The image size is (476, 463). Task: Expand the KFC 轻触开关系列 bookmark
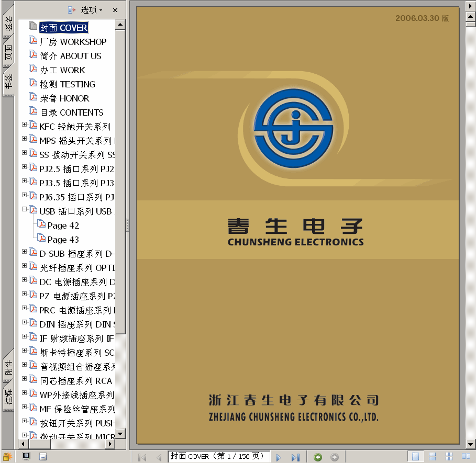coord(24,125)
